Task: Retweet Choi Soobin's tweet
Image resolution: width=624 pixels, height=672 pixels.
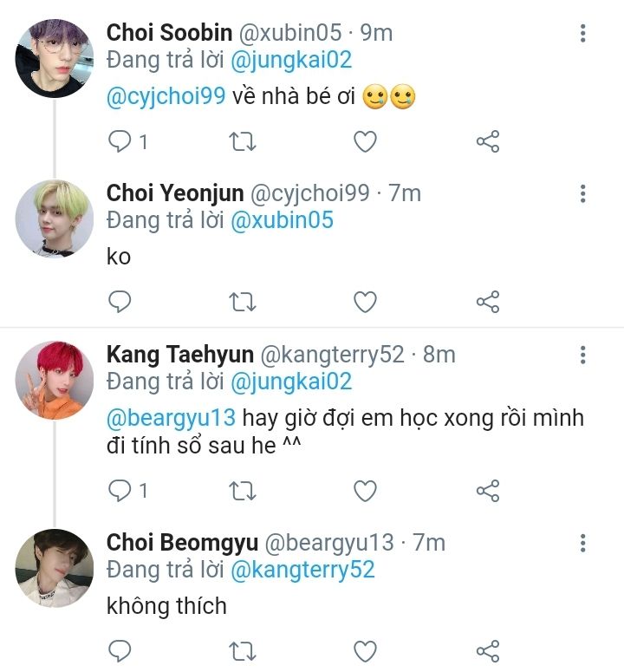Action: [242, 140]
